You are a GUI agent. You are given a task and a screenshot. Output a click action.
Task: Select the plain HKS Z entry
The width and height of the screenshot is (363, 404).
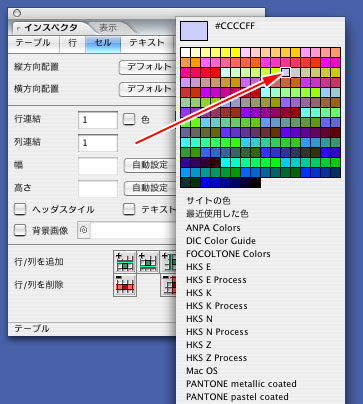(x=199, y=345)
